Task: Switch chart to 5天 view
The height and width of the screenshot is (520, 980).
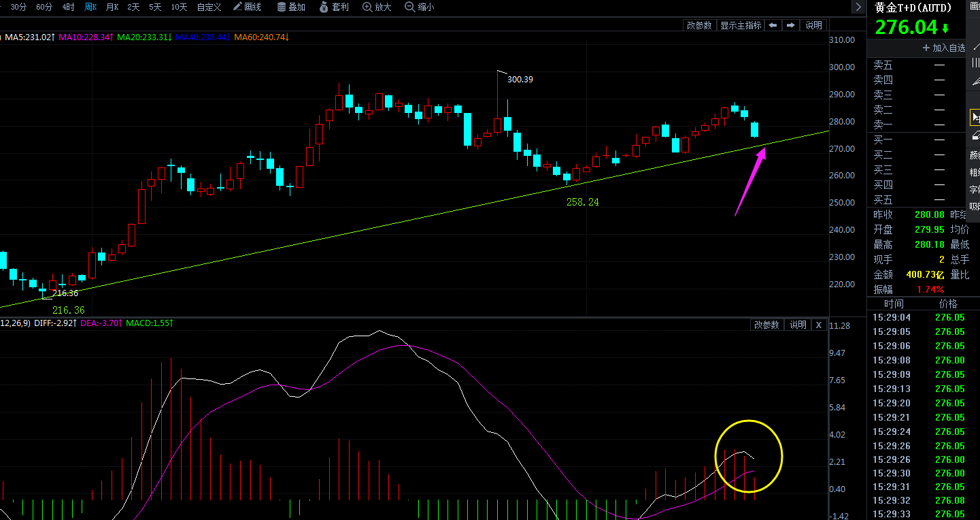Action: tap(155, 7)
